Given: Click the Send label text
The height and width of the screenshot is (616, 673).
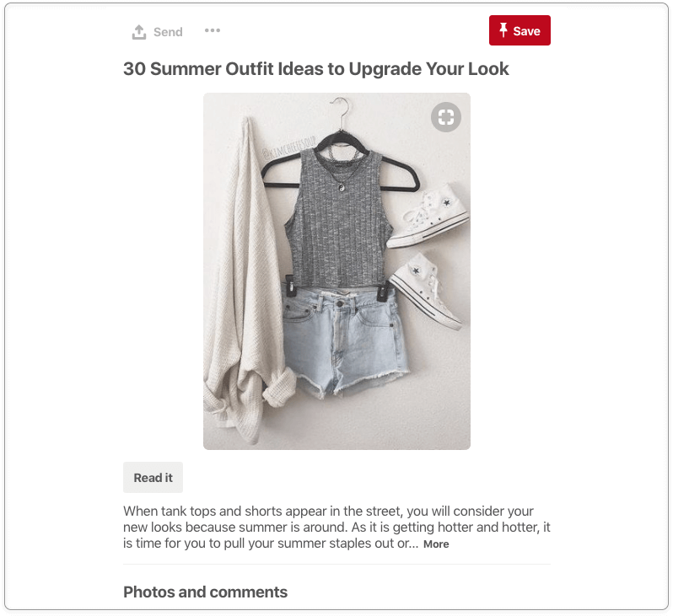Looking at the screenshot, I should click(168, 32).
